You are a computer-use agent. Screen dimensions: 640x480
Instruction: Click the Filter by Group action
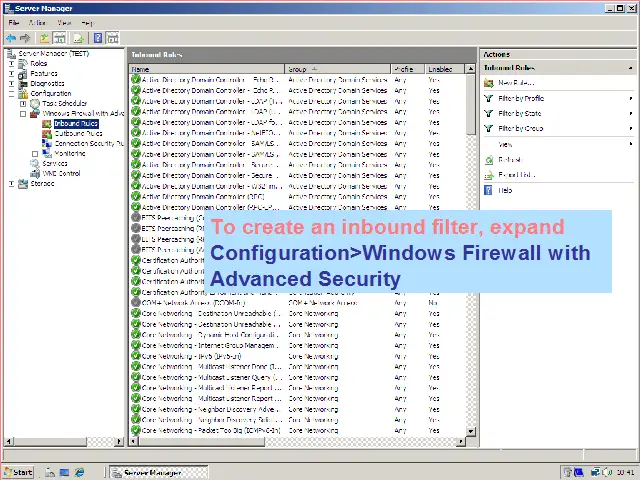click(521, 129)
